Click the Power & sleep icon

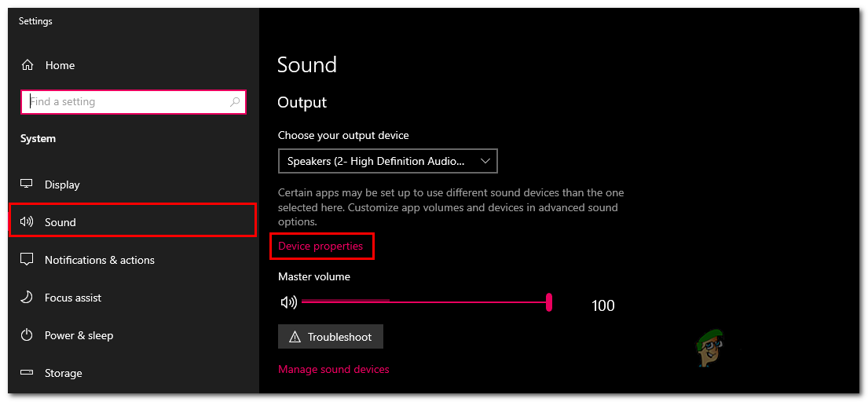coord(27,335)
